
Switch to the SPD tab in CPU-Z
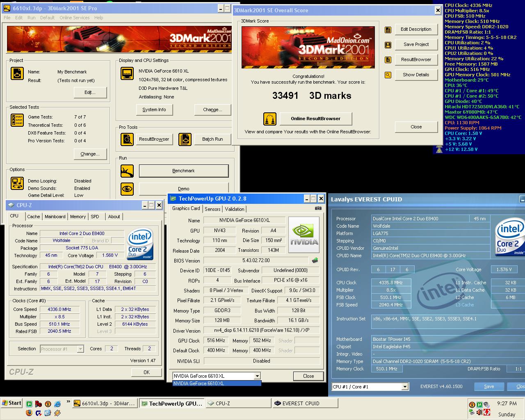coord(95,217)
